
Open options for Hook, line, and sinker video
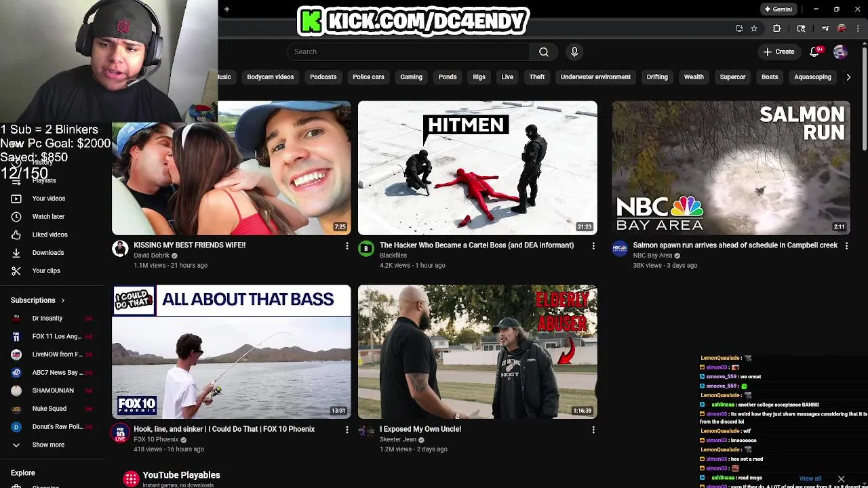tap(347, 429)
